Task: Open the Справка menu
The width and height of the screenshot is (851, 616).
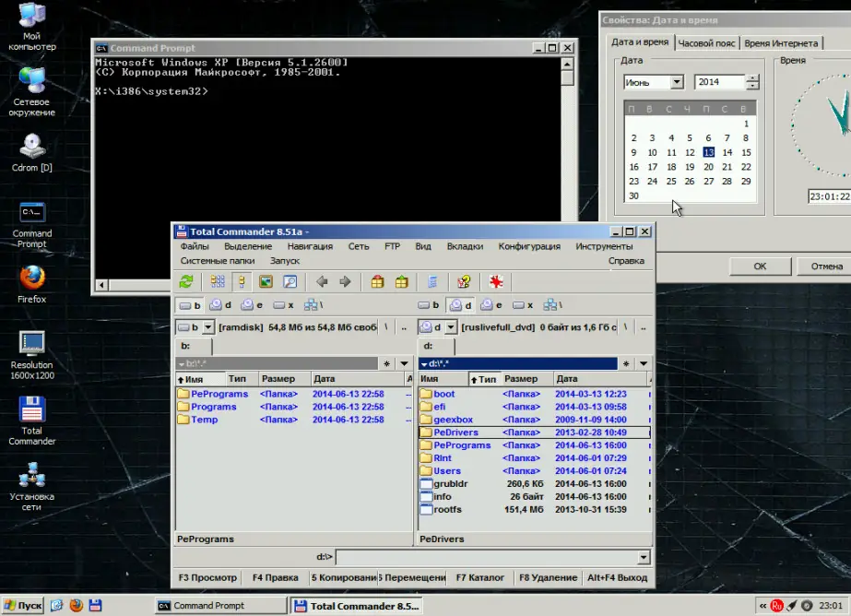Action: (x=626, y=261)
